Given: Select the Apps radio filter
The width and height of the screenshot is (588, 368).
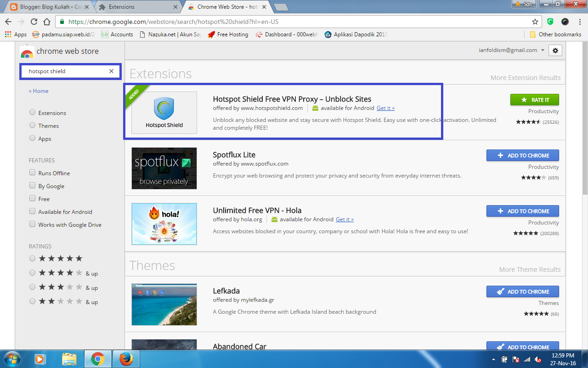Looking at the screenshot, I should pos(32,138).
